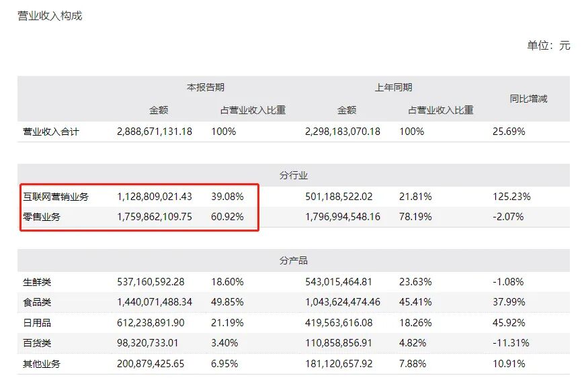Click the 3.40% share value
The height and width of the screenshot is (390, 588).
(x=224, y=343)
